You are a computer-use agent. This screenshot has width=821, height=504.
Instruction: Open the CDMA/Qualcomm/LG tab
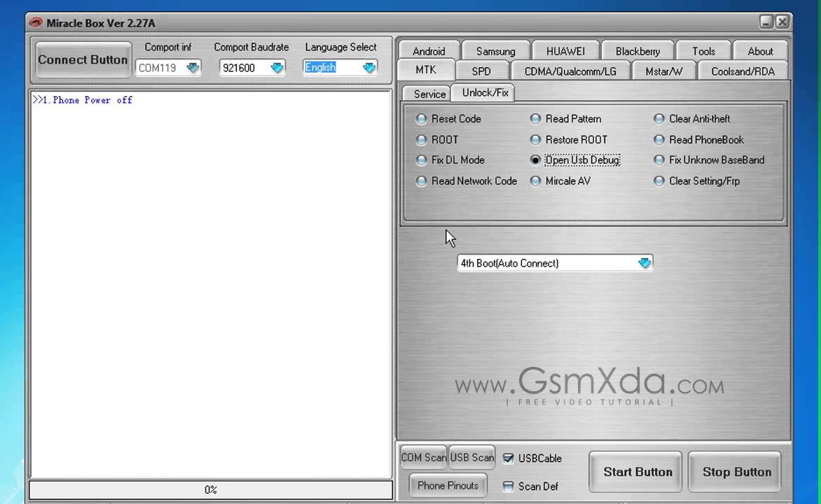click(x=570, y=71)
